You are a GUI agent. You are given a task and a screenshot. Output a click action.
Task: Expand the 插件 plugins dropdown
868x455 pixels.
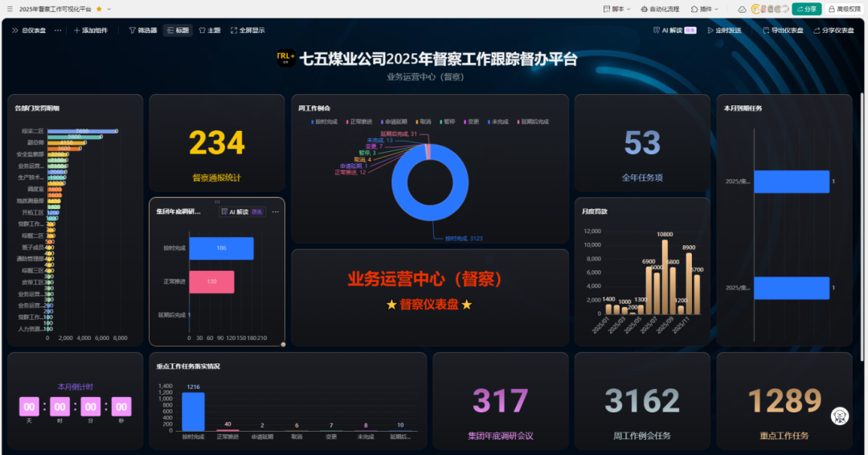pyautogui.click(x=705, y=9)
